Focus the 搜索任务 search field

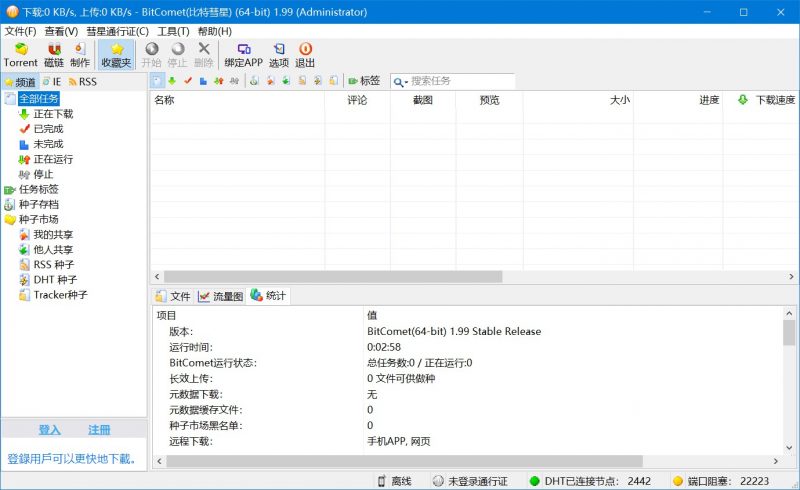click(x=462, y=81)
